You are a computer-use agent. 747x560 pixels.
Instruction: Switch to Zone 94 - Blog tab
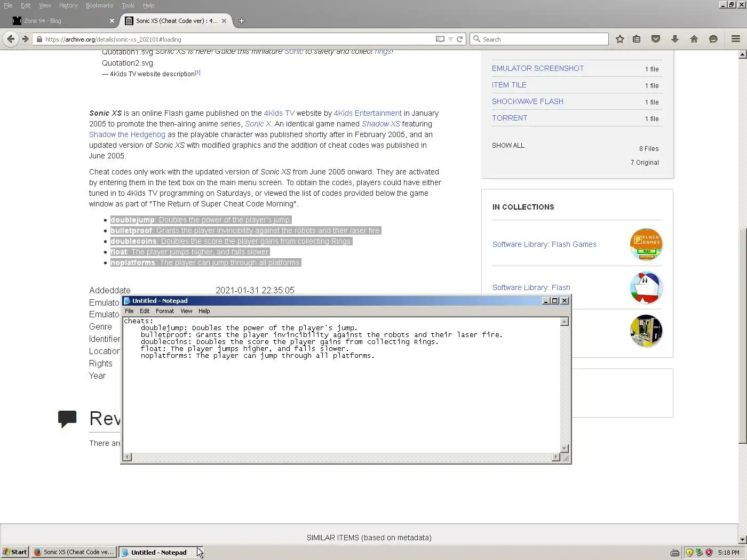(x=63, y=21)
